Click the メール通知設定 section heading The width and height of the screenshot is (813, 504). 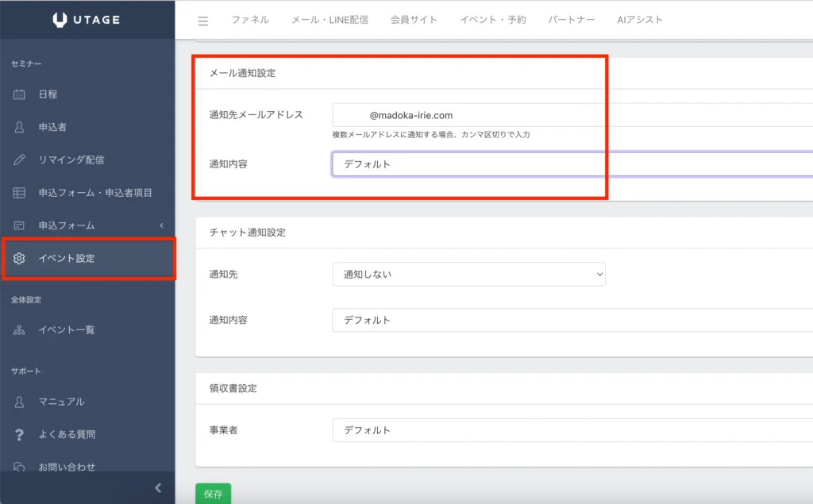pyautogui.click(x=243, y=73)
